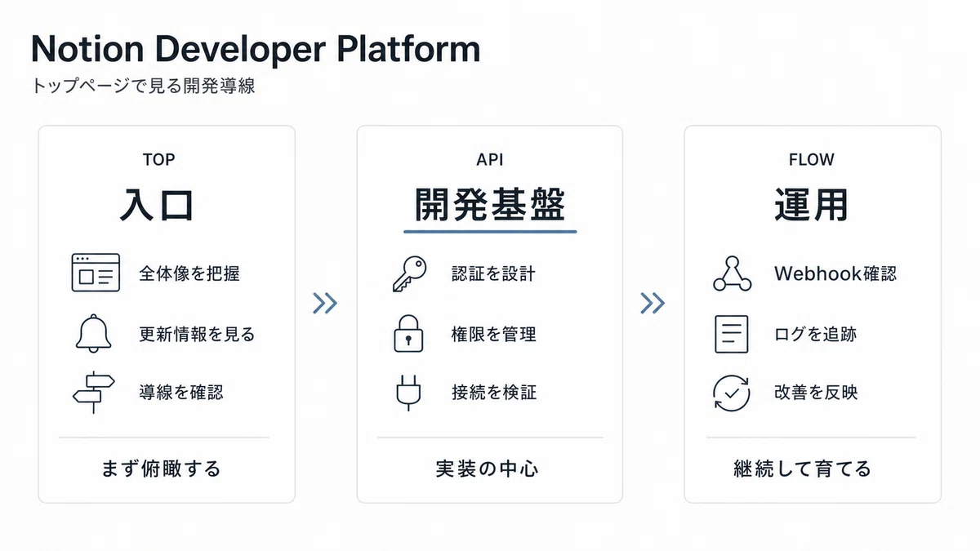The image size is (980, 551).
Task: Click the webhook node icon beside Webhook確認
Action: 731,273
